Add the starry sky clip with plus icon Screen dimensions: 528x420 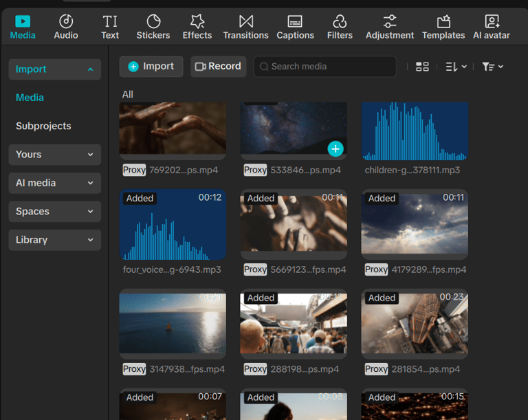click(x=335, y=148)
